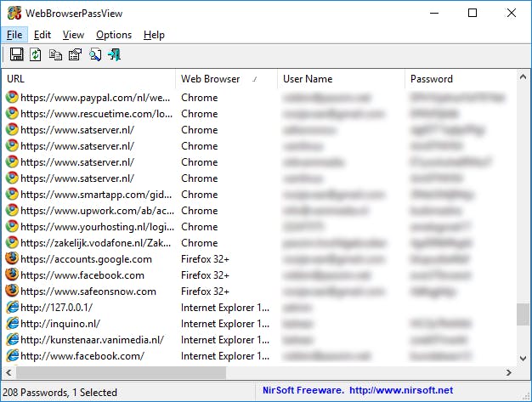Click the Chrome icon beside the rescuetime.com URL
Viewport: 532px width, 402px height.
click(x=12, y=114)
